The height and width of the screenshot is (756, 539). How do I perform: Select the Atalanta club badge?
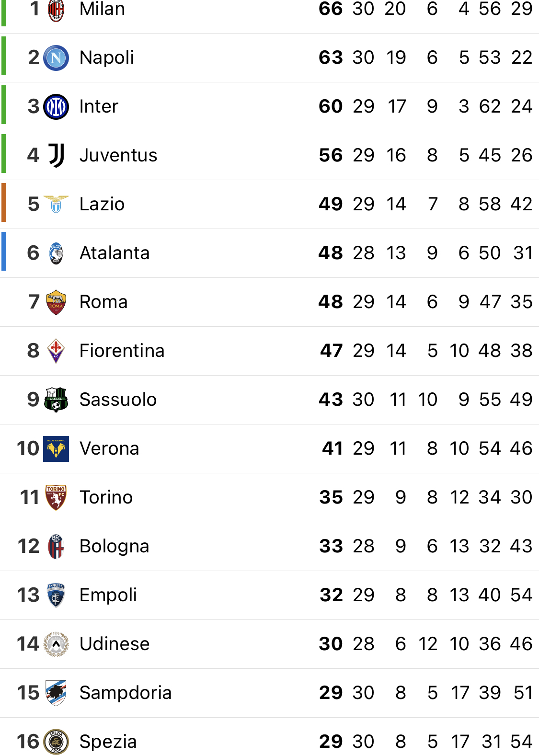coord(56,253)
